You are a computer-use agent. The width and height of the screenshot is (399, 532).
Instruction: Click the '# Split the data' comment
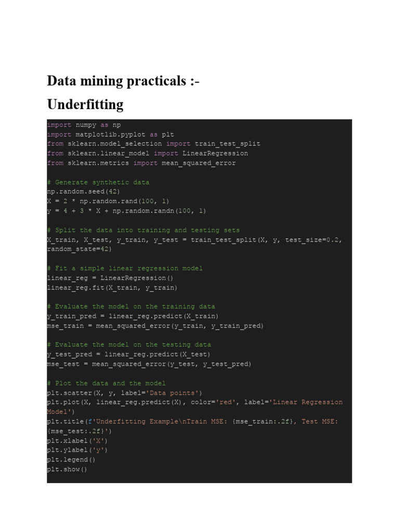pyautogui.click(x=143, y=230)
